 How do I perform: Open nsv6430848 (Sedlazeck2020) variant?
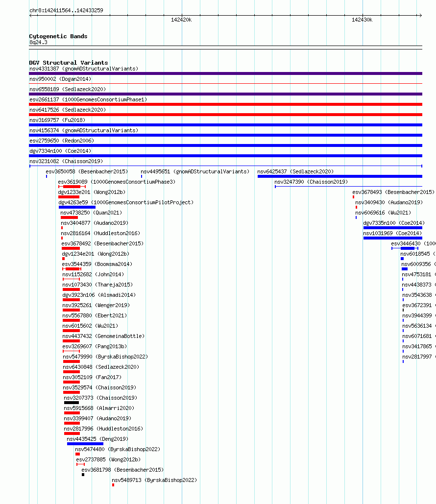pos(101,367)
